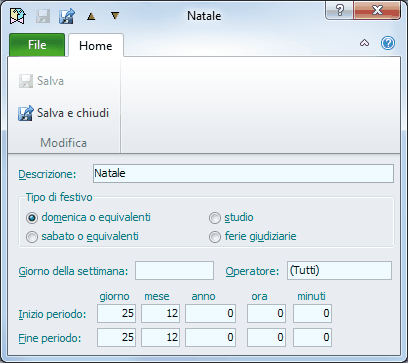Click Inizio periodo minuti field
Image resolution: width=408 pixels, height=363 pixels.
pos(312,313)
